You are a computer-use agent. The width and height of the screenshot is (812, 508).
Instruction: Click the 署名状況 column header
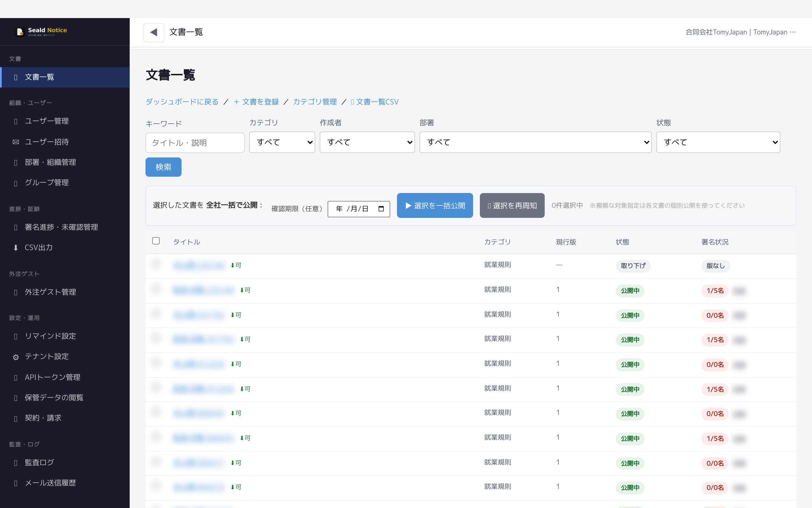715,242
